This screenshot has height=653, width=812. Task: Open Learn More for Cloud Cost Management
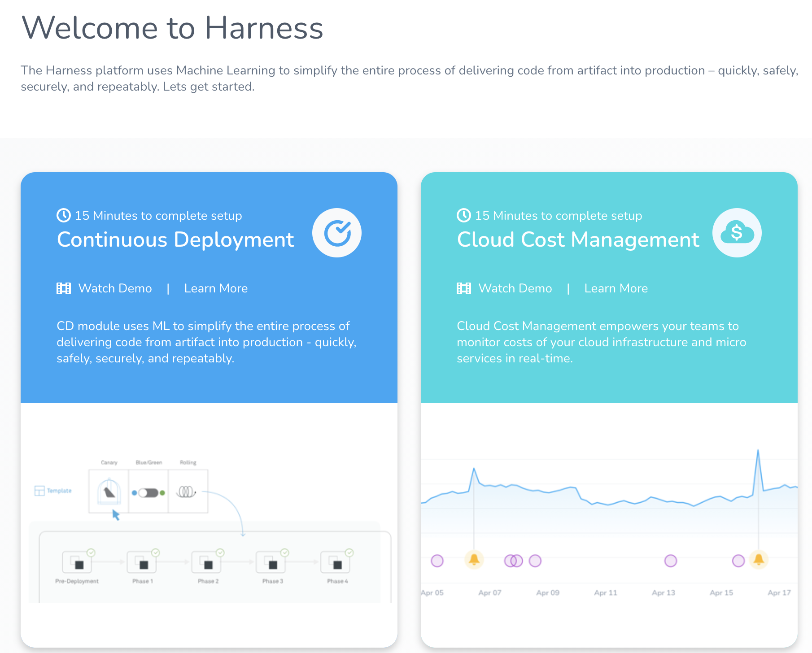click(x=616, y=288)
